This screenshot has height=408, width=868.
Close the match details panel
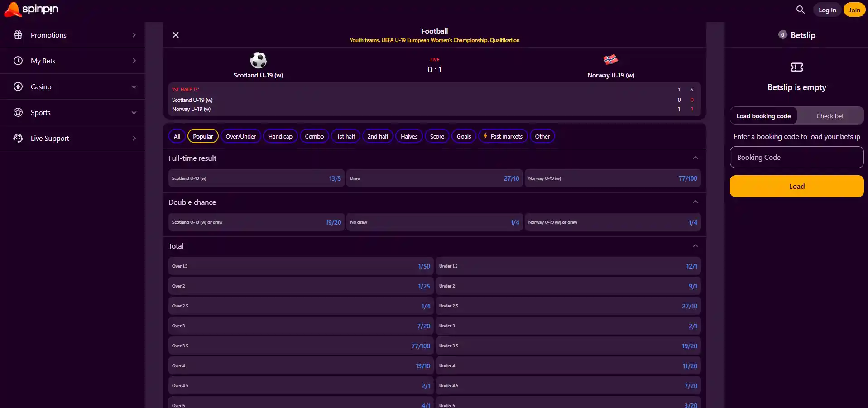176,35
